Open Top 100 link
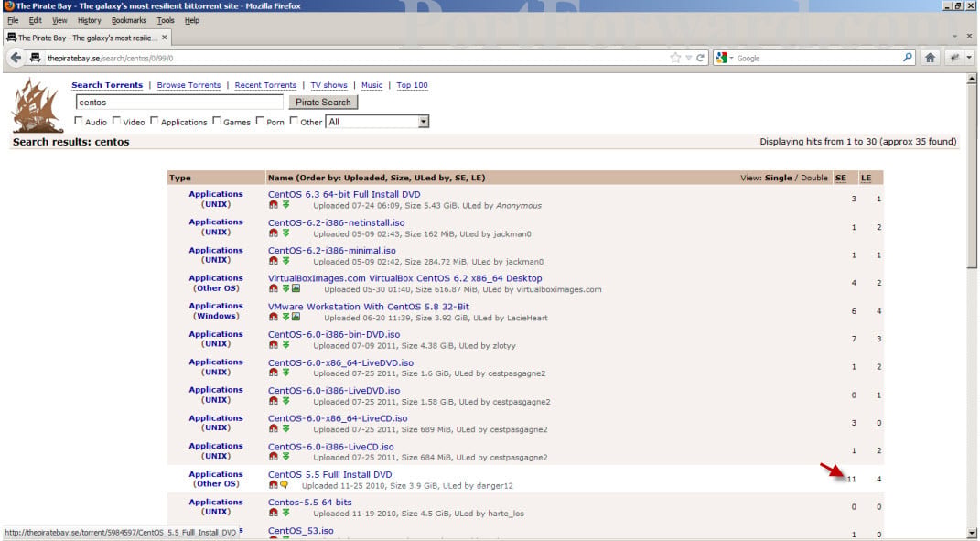980x541 pixels. coord(412,85)
